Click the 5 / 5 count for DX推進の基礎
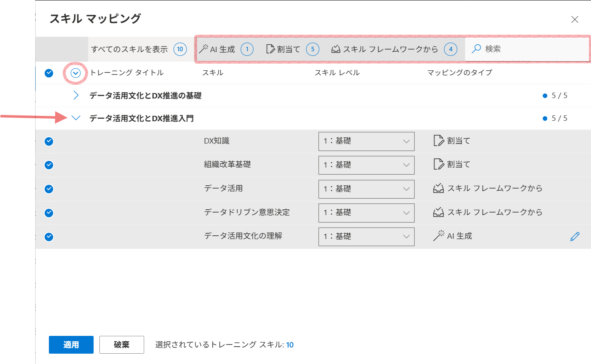591x364 pixels. [560, 96]
